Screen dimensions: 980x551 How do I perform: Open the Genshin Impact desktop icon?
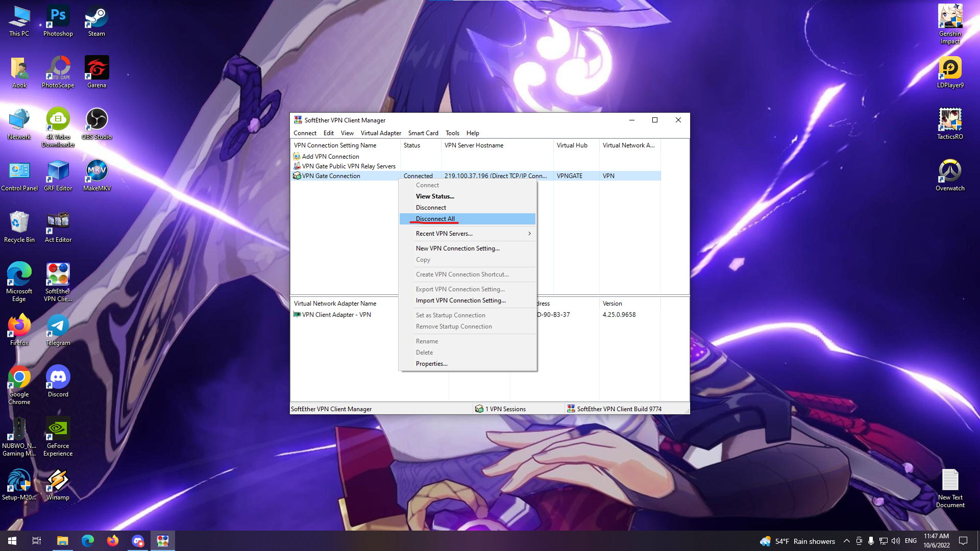point(950,24)
